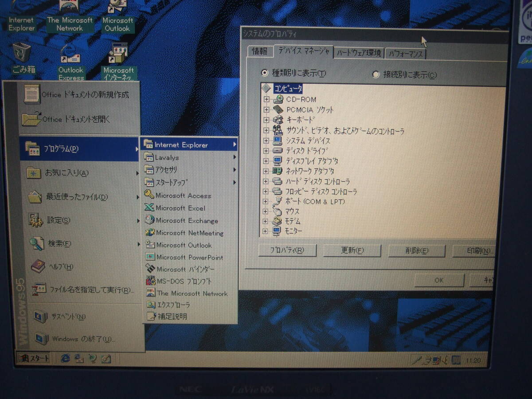Click the サウンド、ビデオ controller device icon
Image resolution: width=532 pixels, height=399 pixels.
point(278,130)
